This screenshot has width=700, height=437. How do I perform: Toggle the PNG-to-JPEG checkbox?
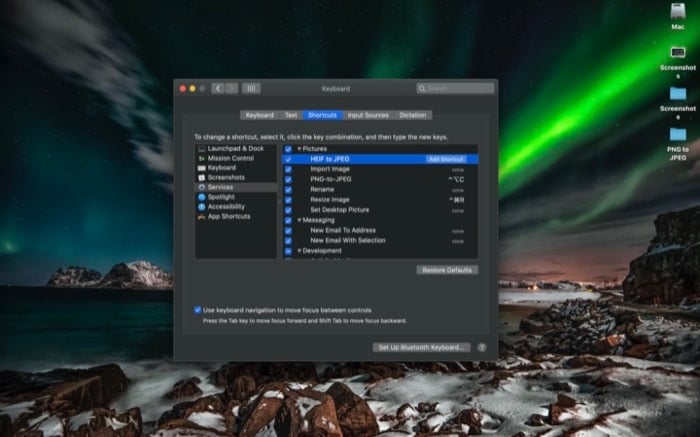click(x=288, y=180)
